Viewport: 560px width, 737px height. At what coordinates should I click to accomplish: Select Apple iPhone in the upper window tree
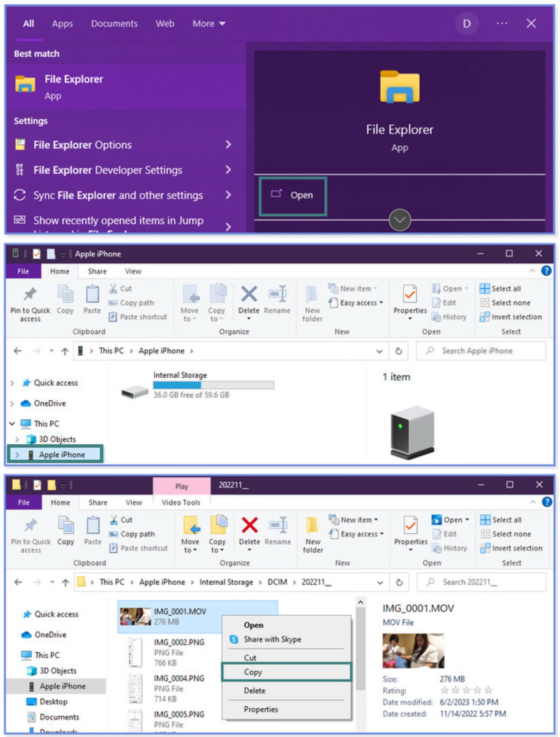(x=55, y=455)
